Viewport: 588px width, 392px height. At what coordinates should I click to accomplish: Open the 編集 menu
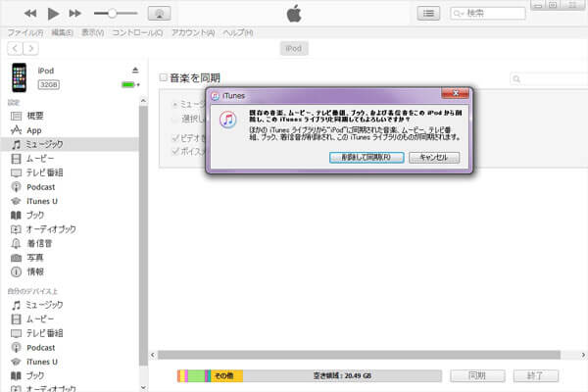tap(62, 33)
